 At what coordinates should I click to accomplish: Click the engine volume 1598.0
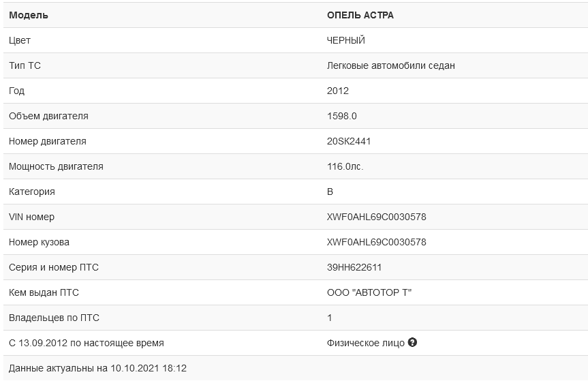[341, 116]
